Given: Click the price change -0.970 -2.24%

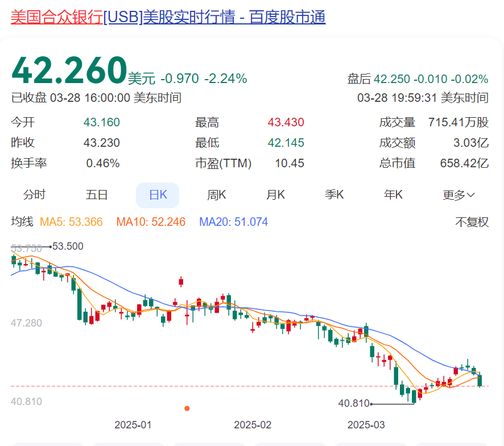Looking at the screenshot, I should click(204, 79).
